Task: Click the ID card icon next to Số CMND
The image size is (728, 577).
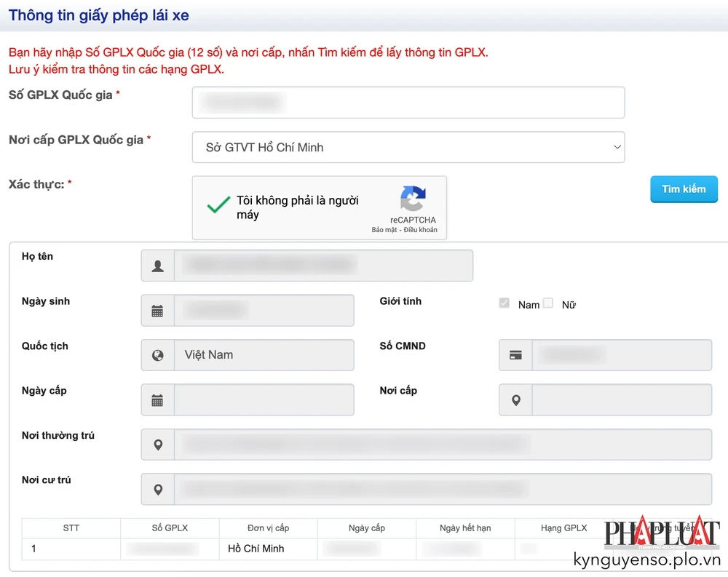Action: coord(515,355)
